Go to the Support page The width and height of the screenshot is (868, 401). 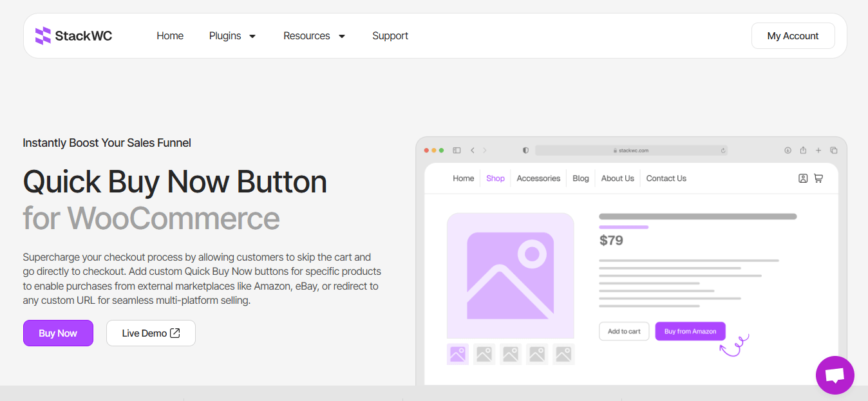390,36
